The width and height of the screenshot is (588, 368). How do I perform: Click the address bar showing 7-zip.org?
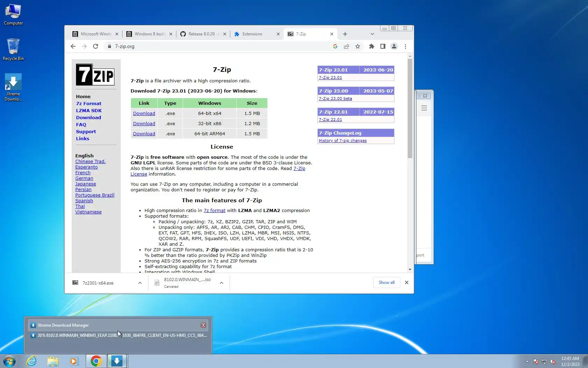(217, 46)
